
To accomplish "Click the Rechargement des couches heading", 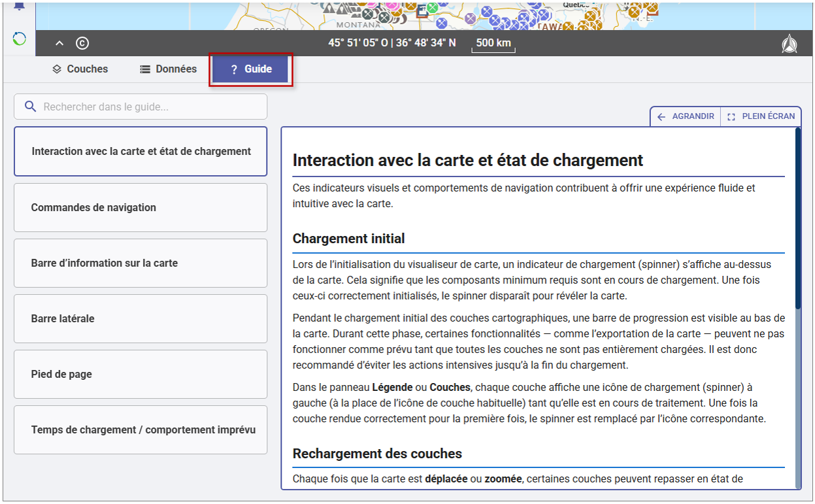I will (x=377, y=454).
